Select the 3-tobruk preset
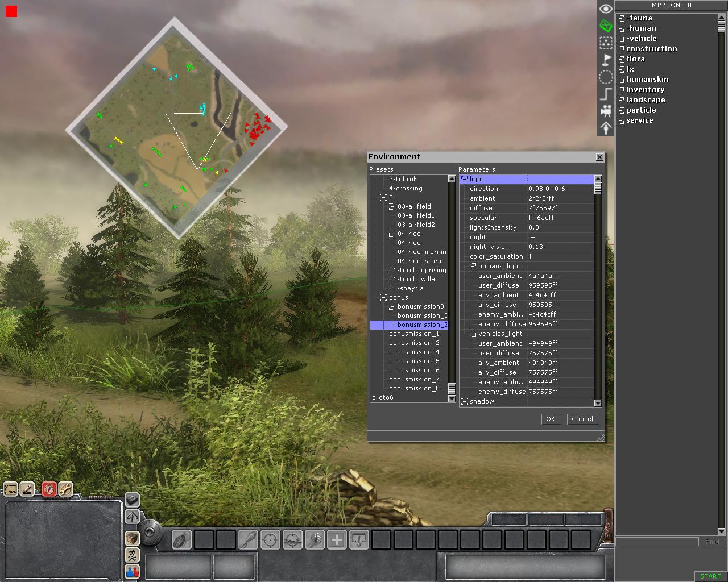 pyautogui.click(x=403, y=179)
